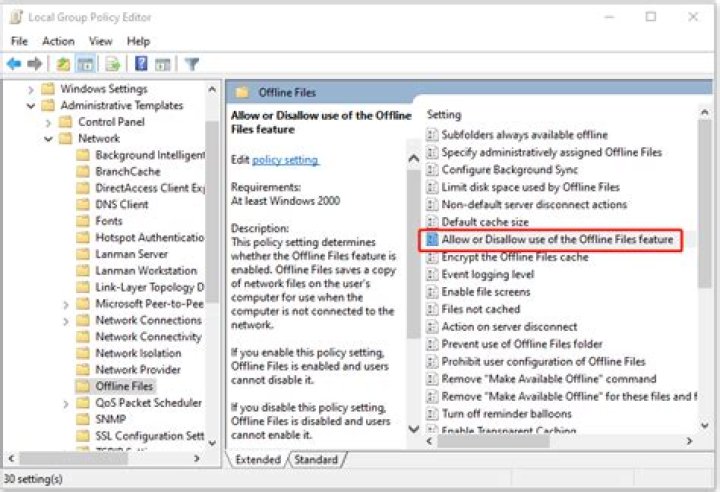Click the Back arrow toolbar icon
The height and width of the screenshot is (492, 720).
[x=14, y=64]
